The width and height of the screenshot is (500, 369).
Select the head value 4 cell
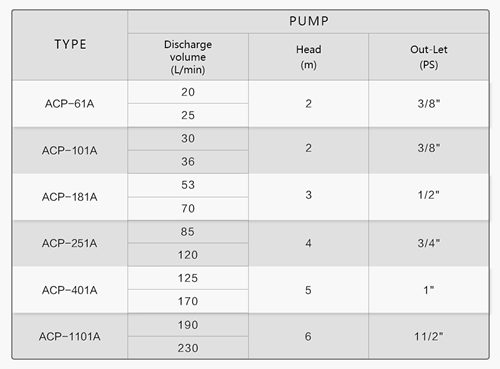[x=308, y=243]
